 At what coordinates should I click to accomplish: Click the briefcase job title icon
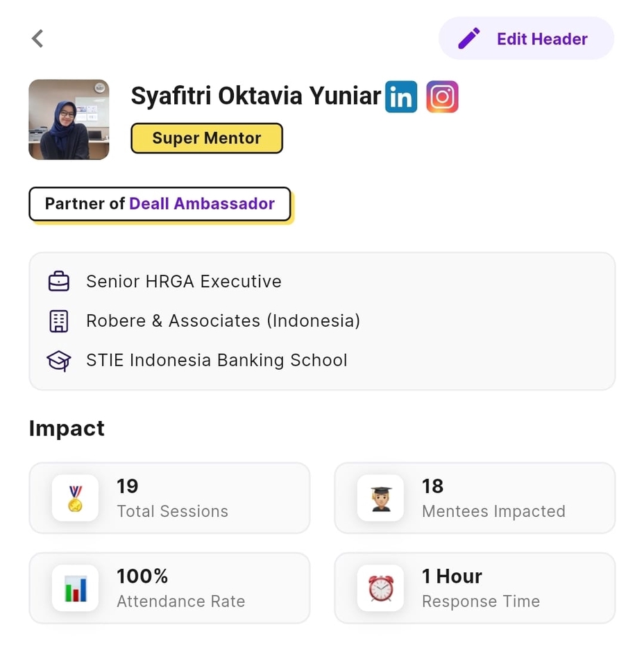tap(58, 282)
